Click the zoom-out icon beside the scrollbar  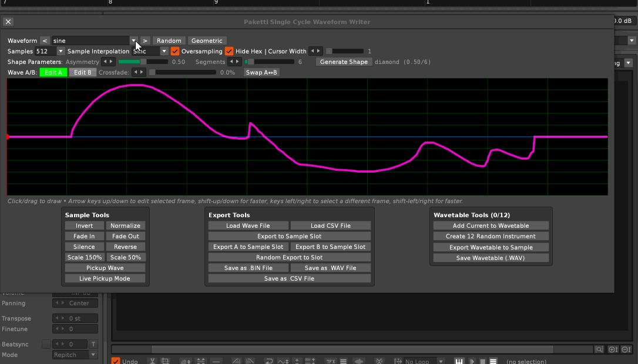625,349
